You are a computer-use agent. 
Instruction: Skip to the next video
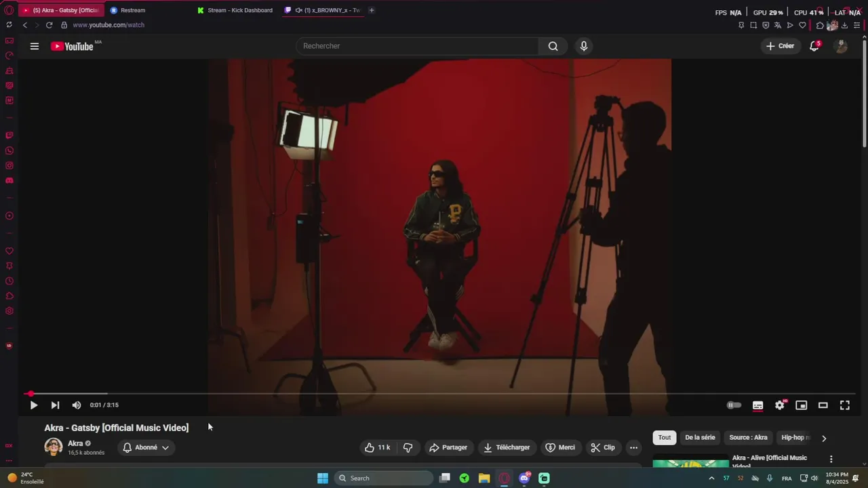55,405
